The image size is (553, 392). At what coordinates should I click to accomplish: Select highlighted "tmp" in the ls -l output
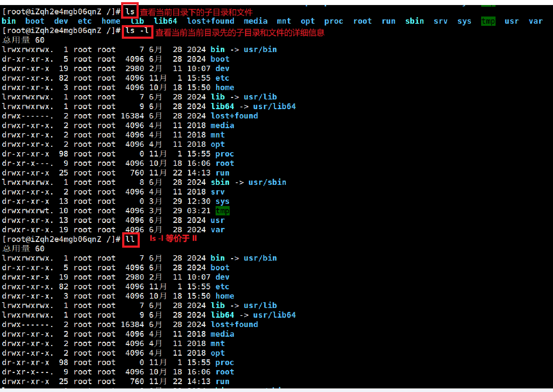[x=222, y=211]
